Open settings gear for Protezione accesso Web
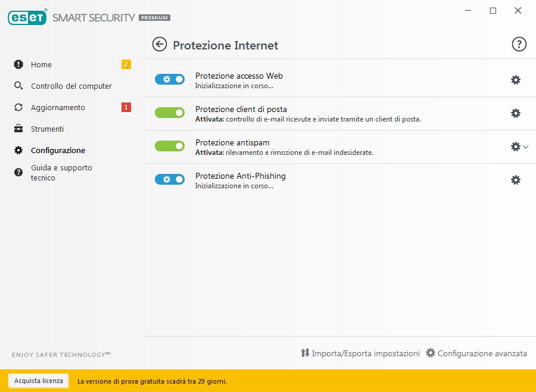Viewport: 536px width, 392px height. [x=516, y=80]
